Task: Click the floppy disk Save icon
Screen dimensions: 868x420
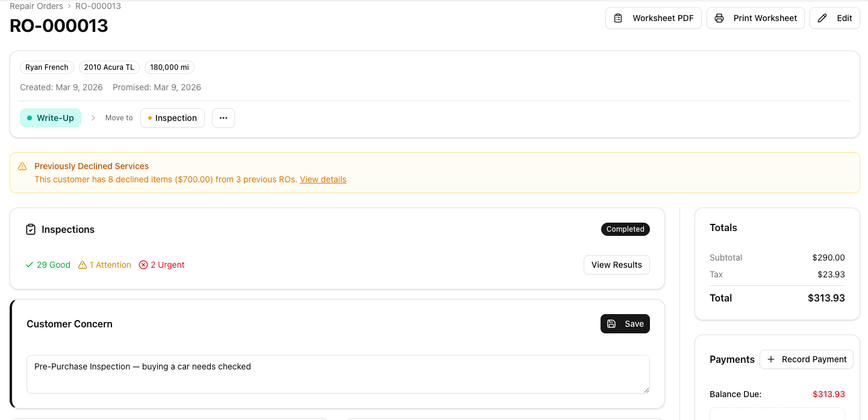Action: (611, 324)
